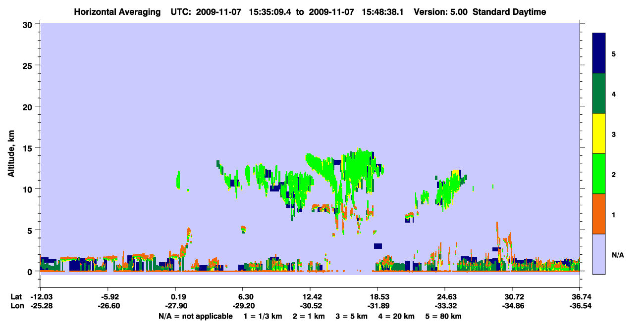Click the dark blue color bar segment labeled 5
Screen dimensions: 644x330
(x=599, y=53)
